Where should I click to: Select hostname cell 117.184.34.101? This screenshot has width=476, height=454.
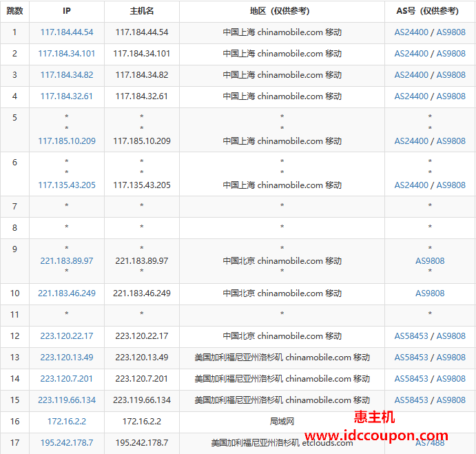[142, 54]
